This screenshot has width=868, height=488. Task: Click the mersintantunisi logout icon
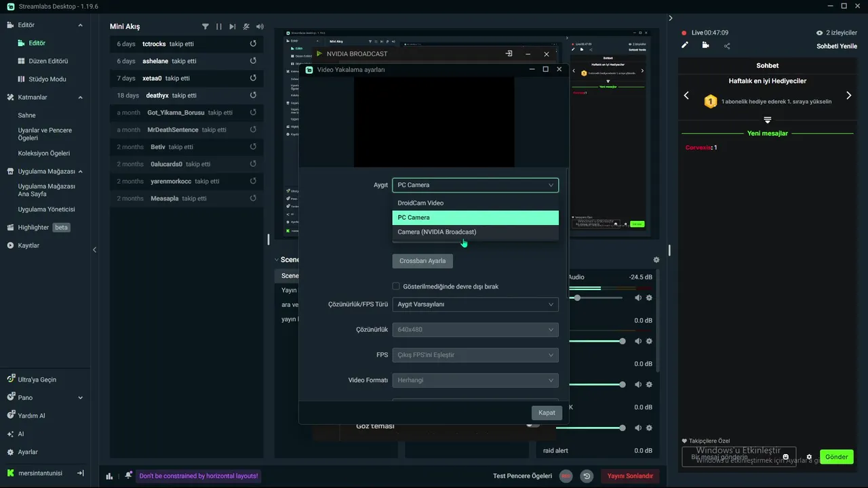coord(81,473)
